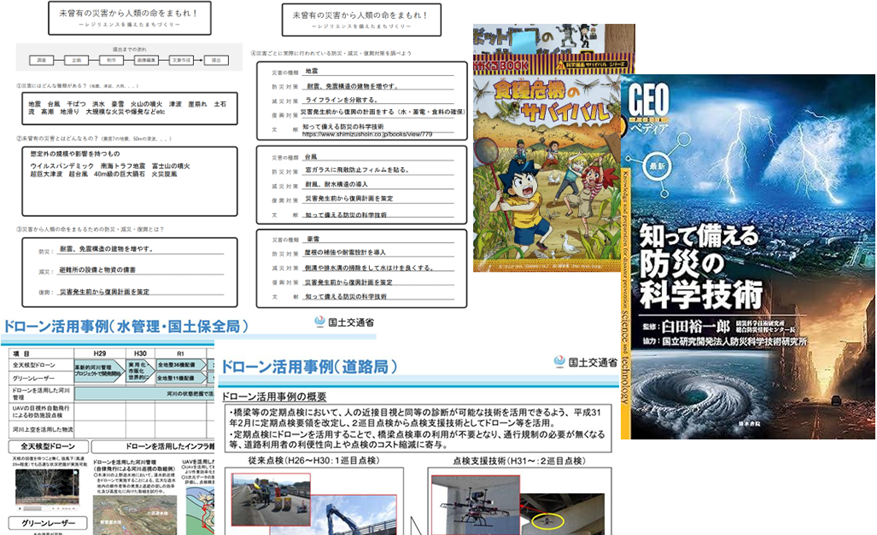Click the ドローン活用事例(水管理・国土保全局) heading
The height and width of the screenshot is (535, 877).
126,326
